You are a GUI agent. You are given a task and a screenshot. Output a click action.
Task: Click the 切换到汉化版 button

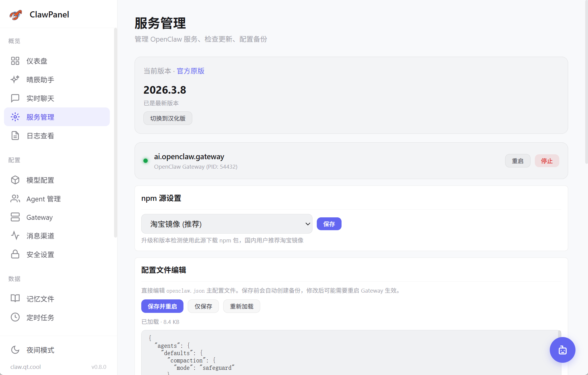168,118
